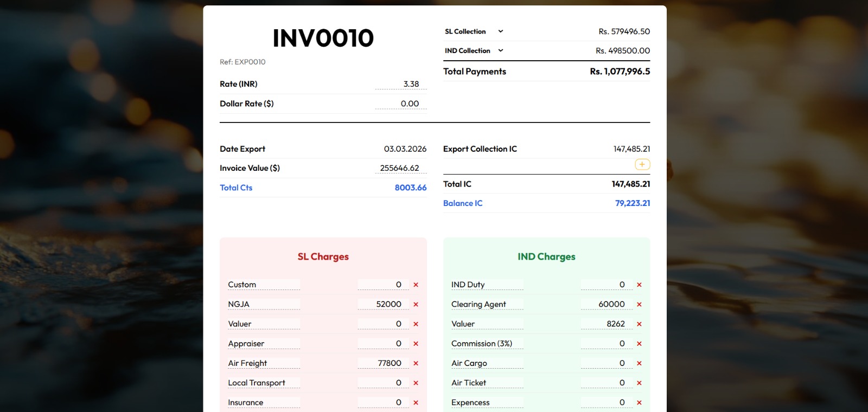Edit the Rate (INR) value field

click(x=401, y=84)
